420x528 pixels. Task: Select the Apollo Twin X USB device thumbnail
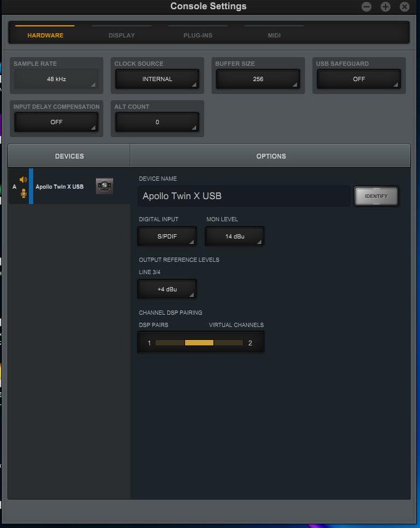tap(105, 186)
